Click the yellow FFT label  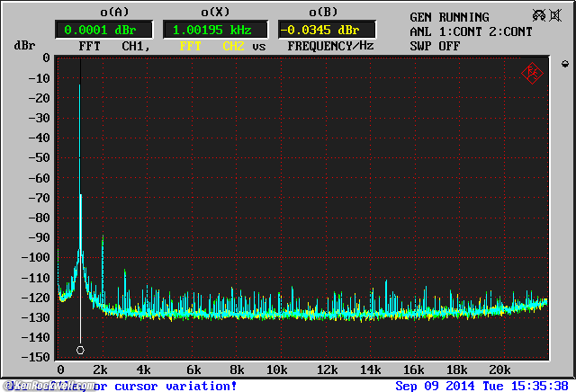click(190, 46)
